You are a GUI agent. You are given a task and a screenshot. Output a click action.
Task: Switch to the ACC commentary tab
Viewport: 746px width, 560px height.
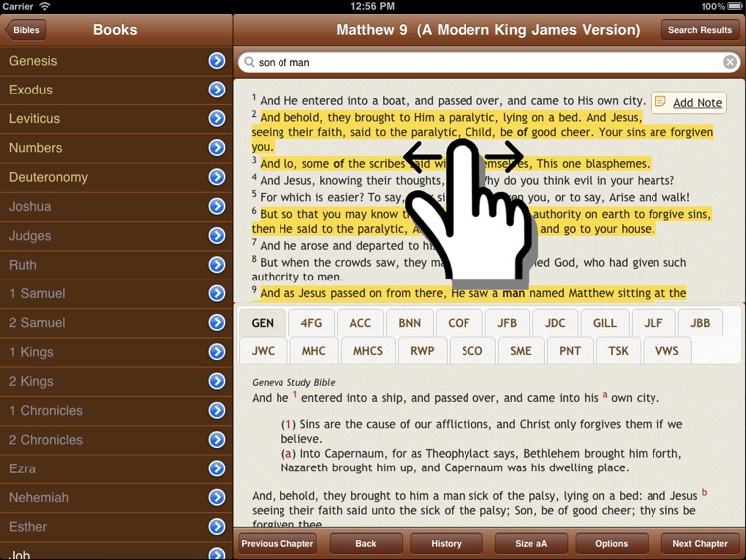[x=360, y=323]
